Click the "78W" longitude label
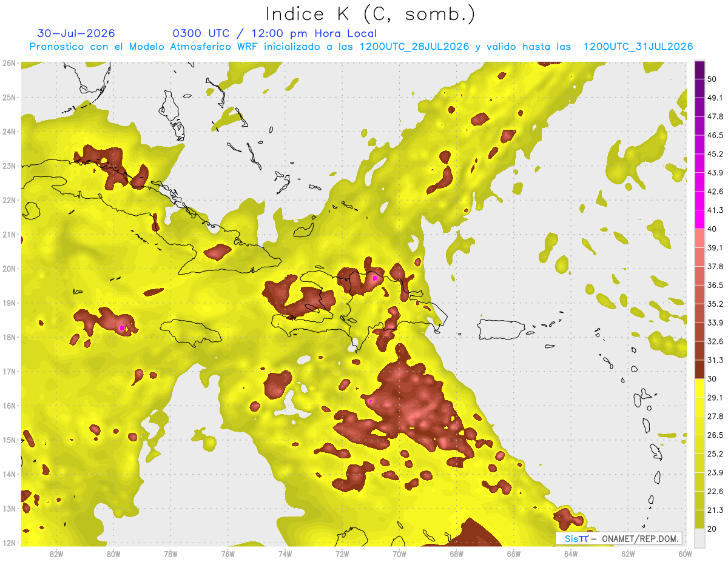This screenshot has height=562, width=728. (x=170, y=554)
